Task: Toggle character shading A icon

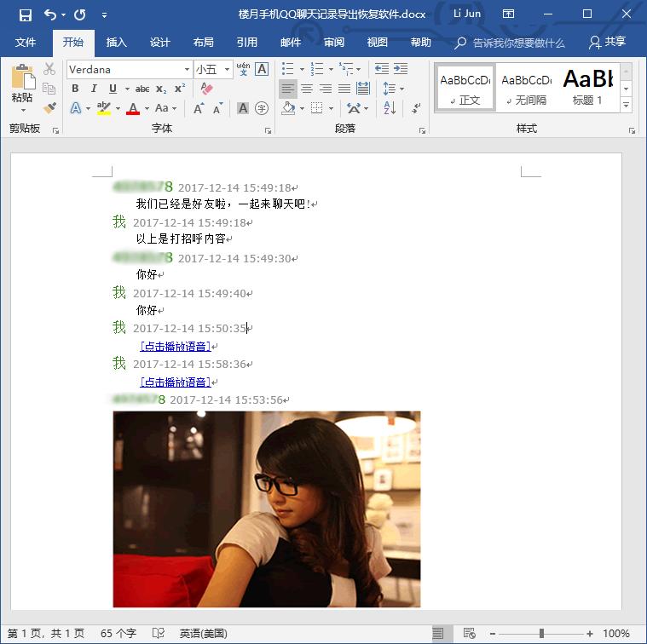Action: 243,108
